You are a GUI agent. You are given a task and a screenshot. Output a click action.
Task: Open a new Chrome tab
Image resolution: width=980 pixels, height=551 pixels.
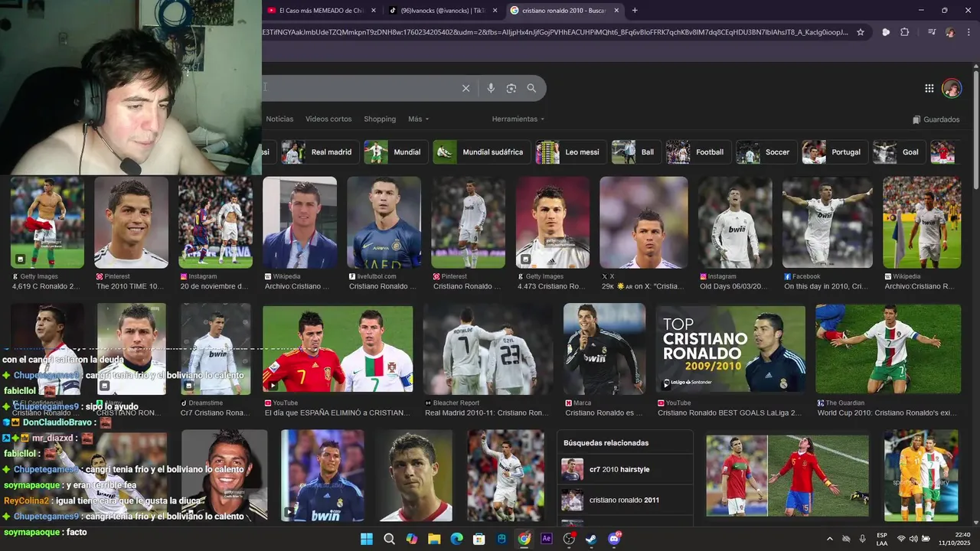click(x=635, y=11)
